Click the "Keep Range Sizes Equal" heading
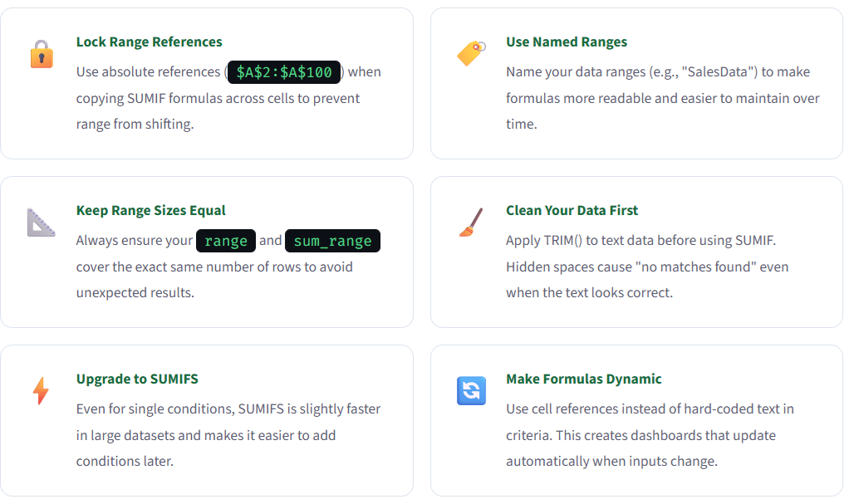Image resolution: width=844 pixels, height=504 pixels. pos(150,211)
